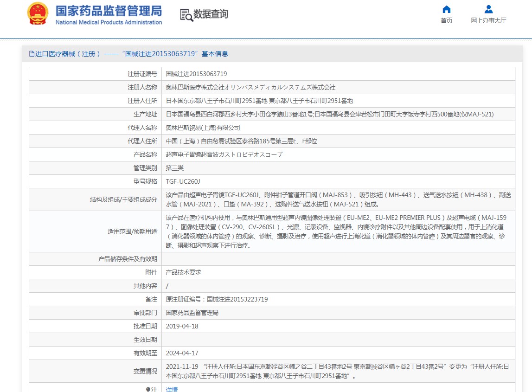Screen dimensions: 532x392
Task: Click the approval date 2019-04-18
Action: point(182,326)
